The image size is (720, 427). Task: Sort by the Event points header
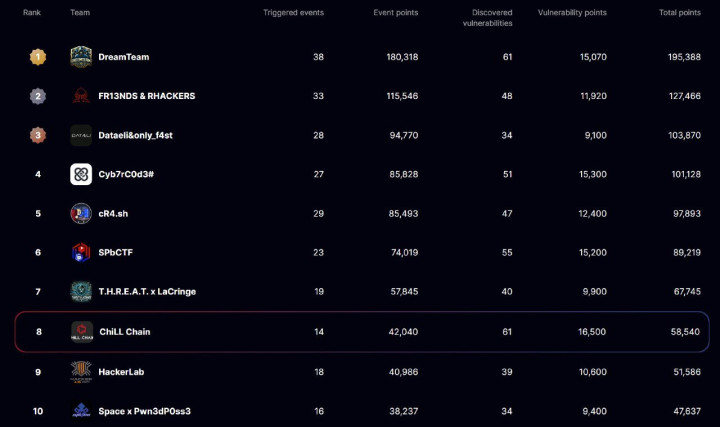click(396, 13)
